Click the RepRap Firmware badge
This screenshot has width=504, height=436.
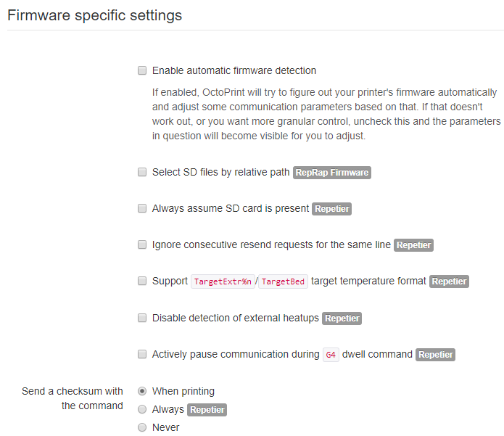tap(332, 173)
